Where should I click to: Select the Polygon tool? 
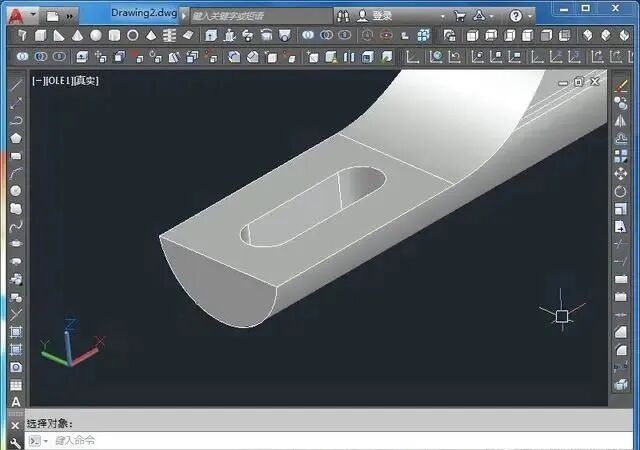(x=16, y=138)
